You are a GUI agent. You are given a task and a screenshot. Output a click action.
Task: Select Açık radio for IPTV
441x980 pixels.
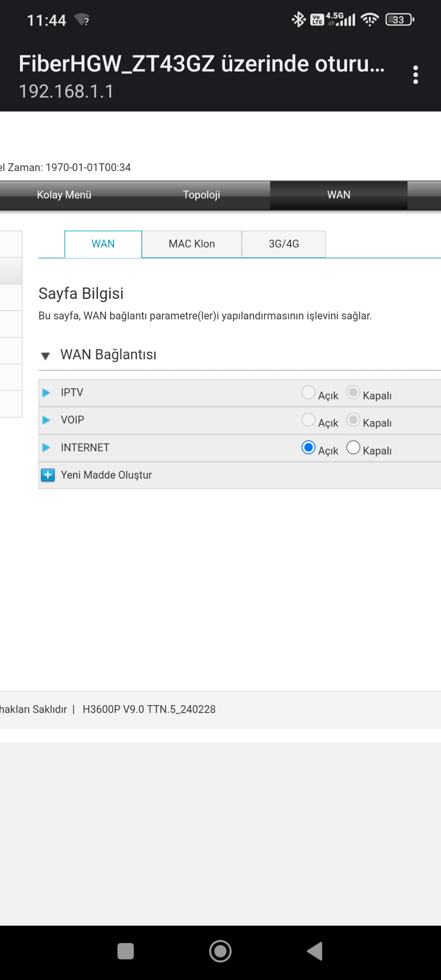point(309,392)
